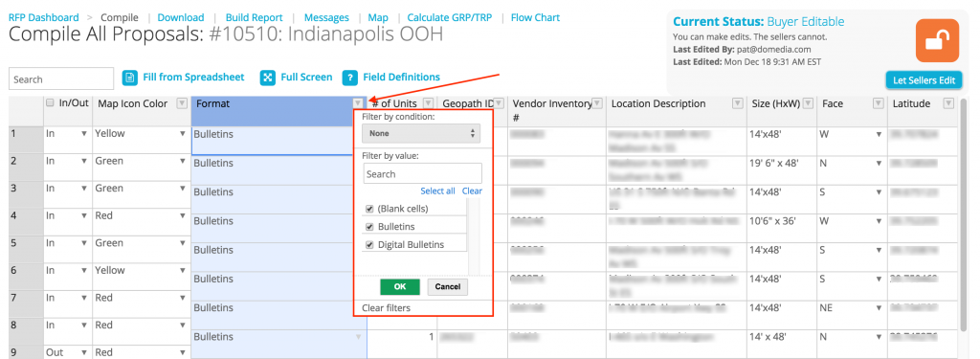Image resolution: width=980 pixels, height=359 pixels.
Task: Open row 7 Face NE dropdown
Action: point(879,307)
